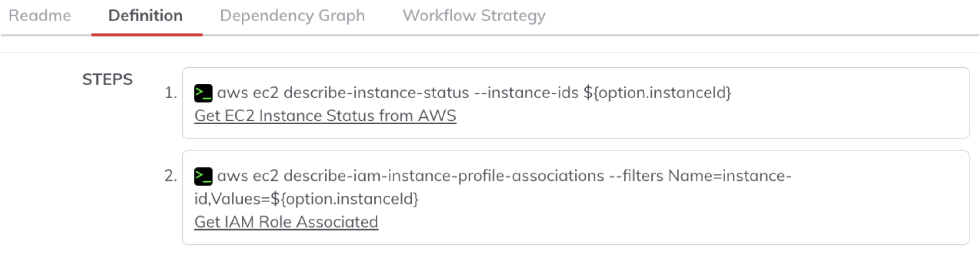
Task: Open the Workflow Strategy tab
Action: (x=474, y=16)
